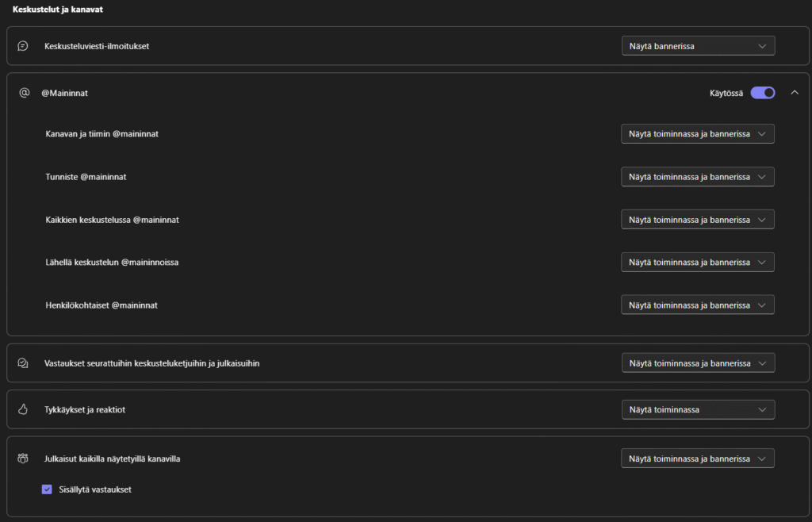Click the thumbs-up icon beside Tykkäykset ja reaktiot
The image size is (812, 522).
point(23,410)
